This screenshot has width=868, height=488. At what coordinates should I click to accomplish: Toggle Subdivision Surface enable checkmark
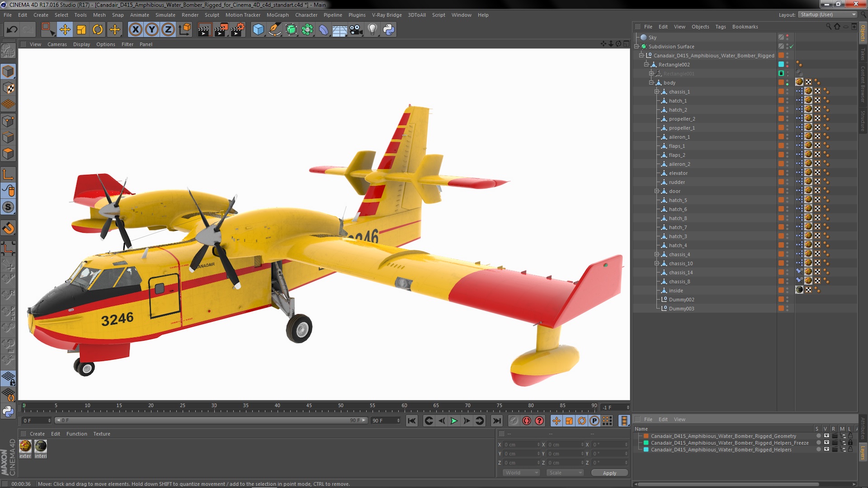coord(792,47)
